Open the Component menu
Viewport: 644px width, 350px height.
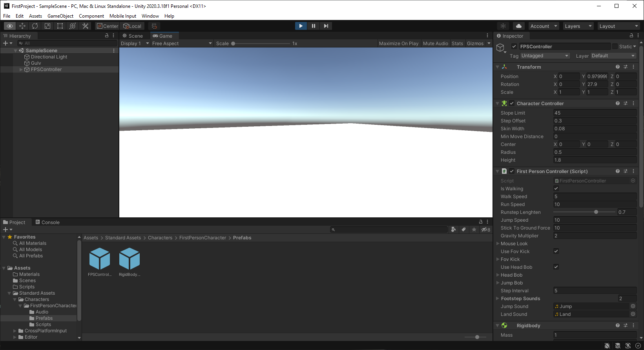(x=91, y=16)
